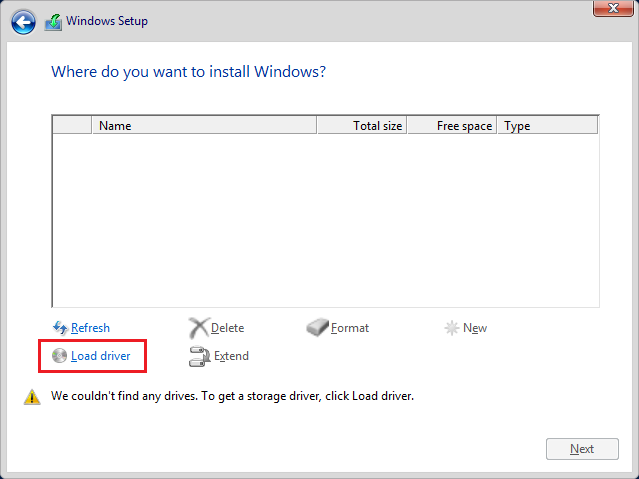Click the Extend partition icon
The height and width of the screenshot is (479, 639).
point(199,356)
